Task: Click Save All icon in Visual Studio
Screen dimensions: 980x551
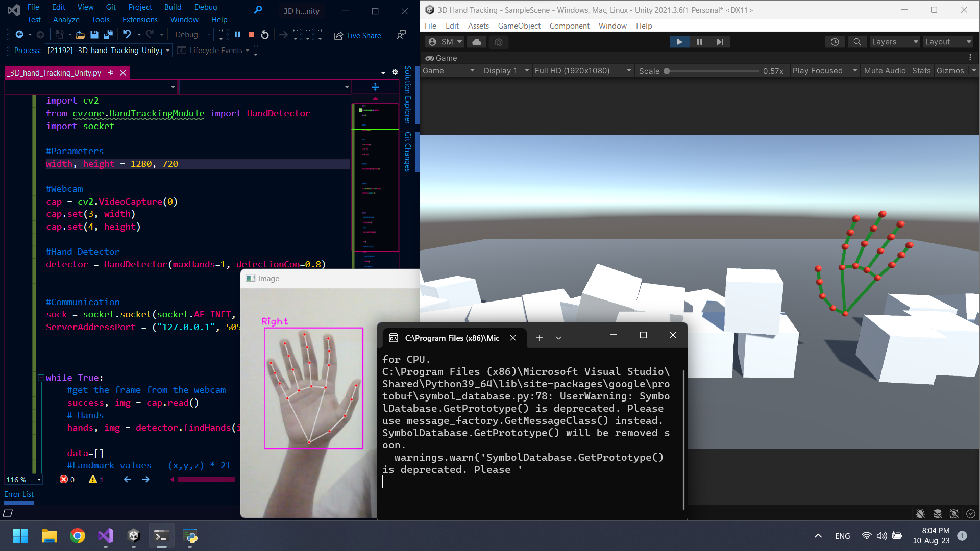Action: (108, 35)
